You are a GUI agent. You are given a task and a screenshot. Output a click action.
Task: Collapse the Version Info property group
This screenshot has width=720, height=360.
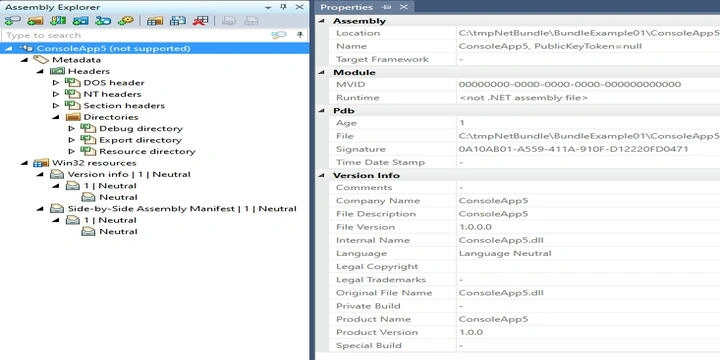click(322, 175)
